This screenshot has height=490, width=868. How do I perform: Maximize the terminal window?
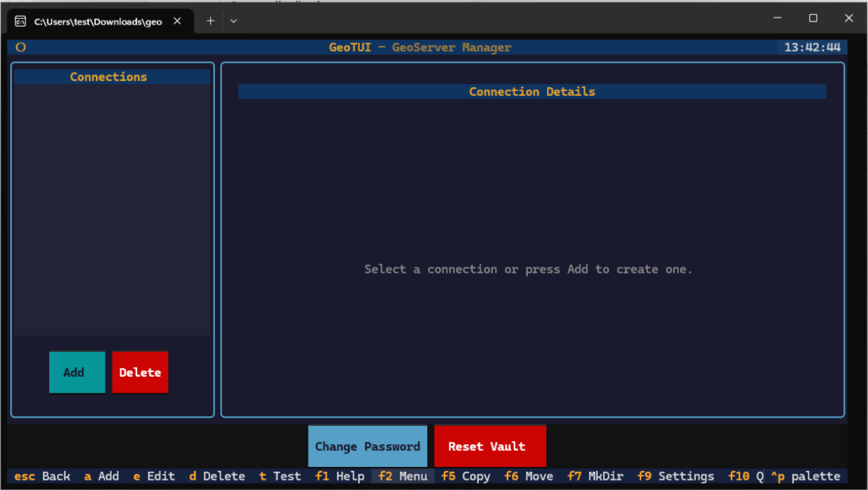(x=813, y=17)
